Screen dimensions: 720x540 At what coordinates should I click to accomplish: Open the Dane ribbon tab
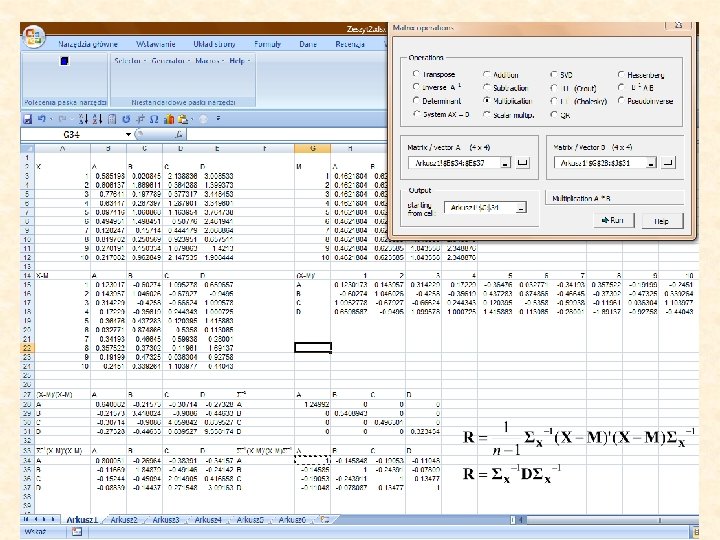tap(308, 44)
